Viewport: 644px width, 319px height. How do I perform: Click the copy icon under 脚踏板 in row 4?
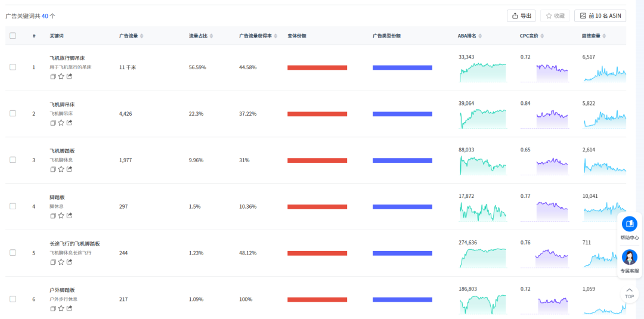(x=53, y=216)
